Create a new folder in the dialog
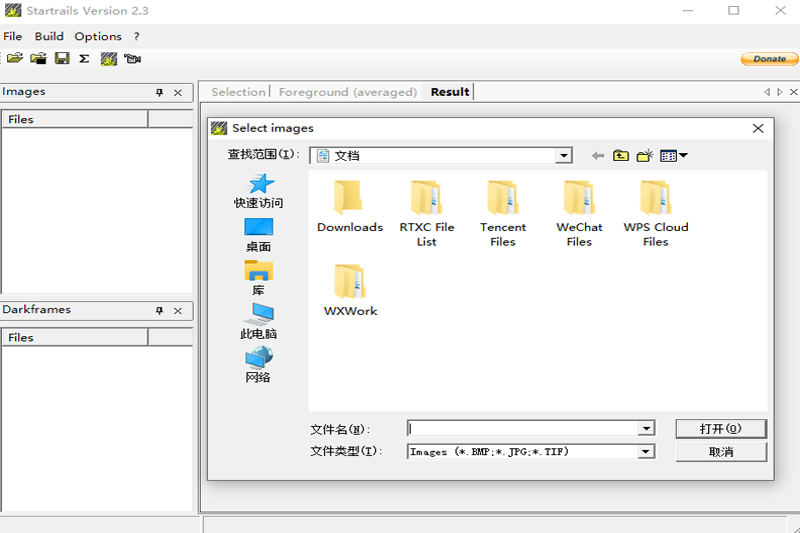 (645, 155)
